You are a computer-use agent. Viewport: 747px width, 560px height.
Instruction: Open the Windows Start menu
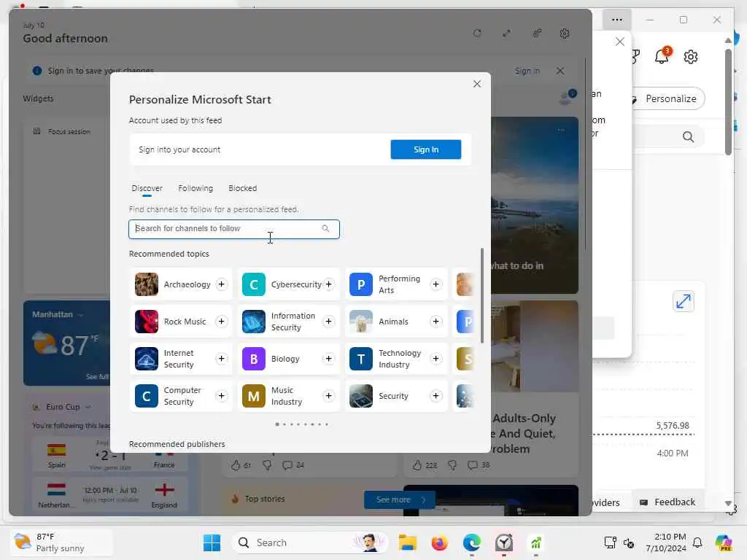point(212,542)
